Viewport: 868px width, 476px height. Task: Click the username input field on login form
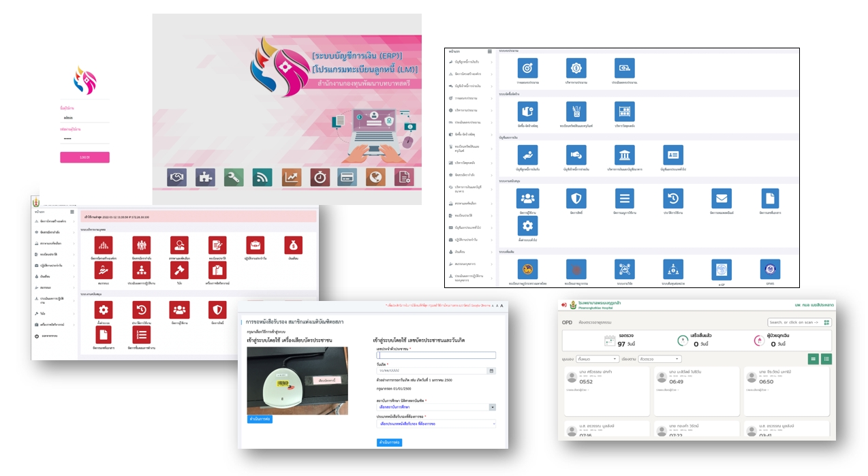(x=84, y=118)
